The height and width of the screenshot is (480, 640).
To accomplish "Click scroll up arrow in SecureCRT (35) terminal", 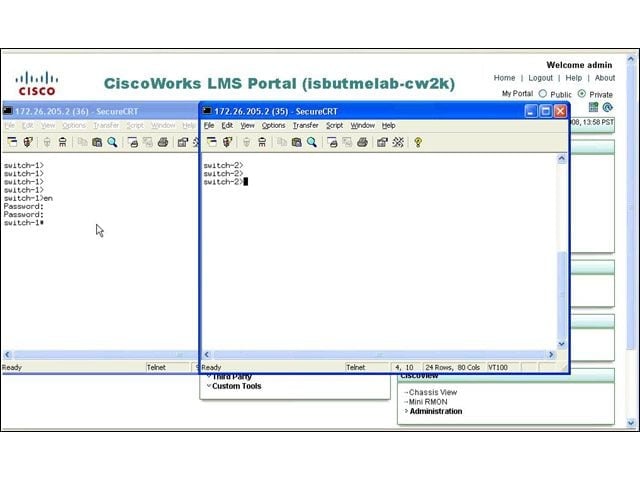I will pos(562,159).
